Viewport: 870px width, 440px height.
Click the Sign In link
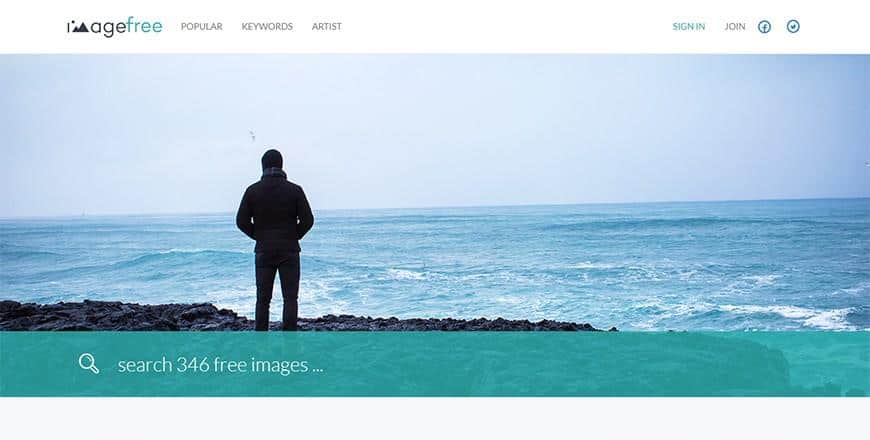point(689,27)
